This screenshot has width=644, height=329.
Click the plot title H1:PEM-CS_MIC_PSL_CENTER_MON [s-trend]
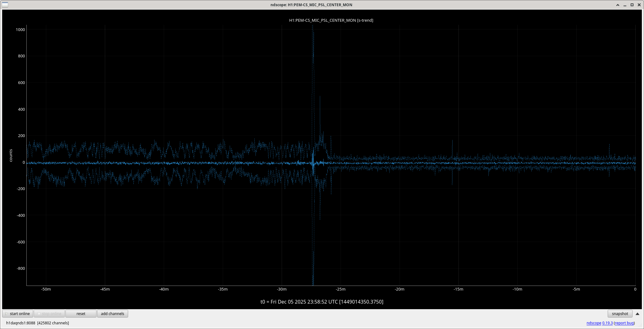[331, 20]
